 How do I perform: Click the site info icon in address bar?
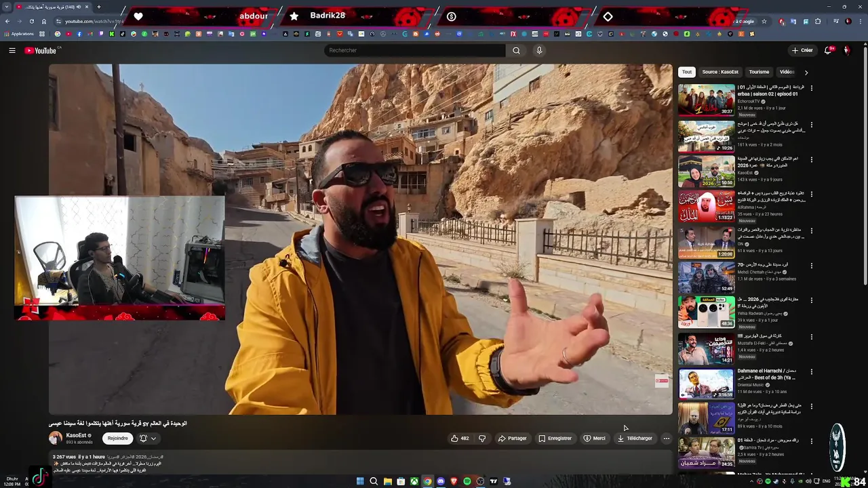pyautogui.click(x=58, y=21)
